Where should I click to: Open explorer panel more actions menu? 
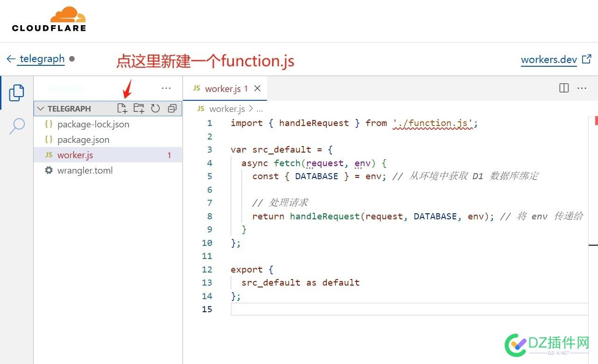(166, 88)
